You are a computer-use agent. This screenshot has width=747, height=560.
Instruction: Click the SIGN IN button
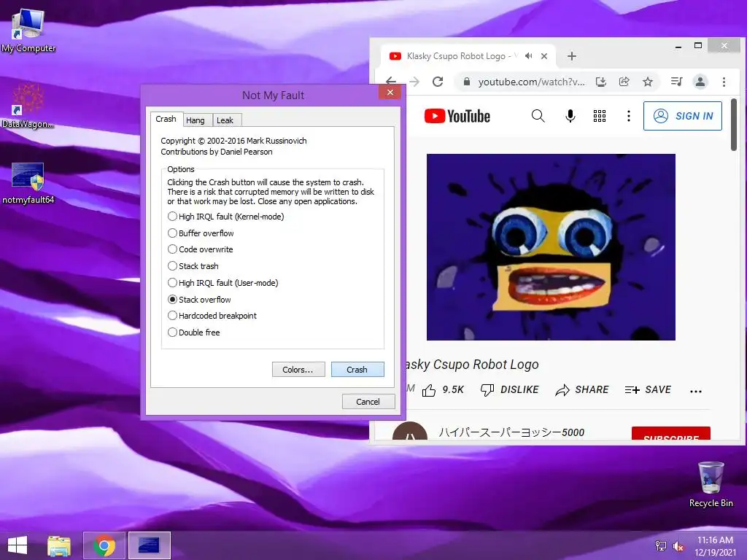point(683,116)
